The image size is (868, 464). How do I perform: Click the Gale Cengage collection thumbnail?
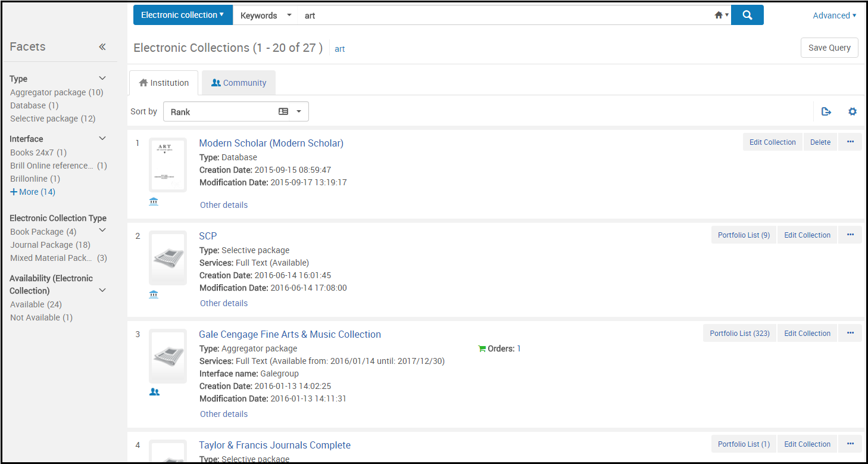[168, 356]
